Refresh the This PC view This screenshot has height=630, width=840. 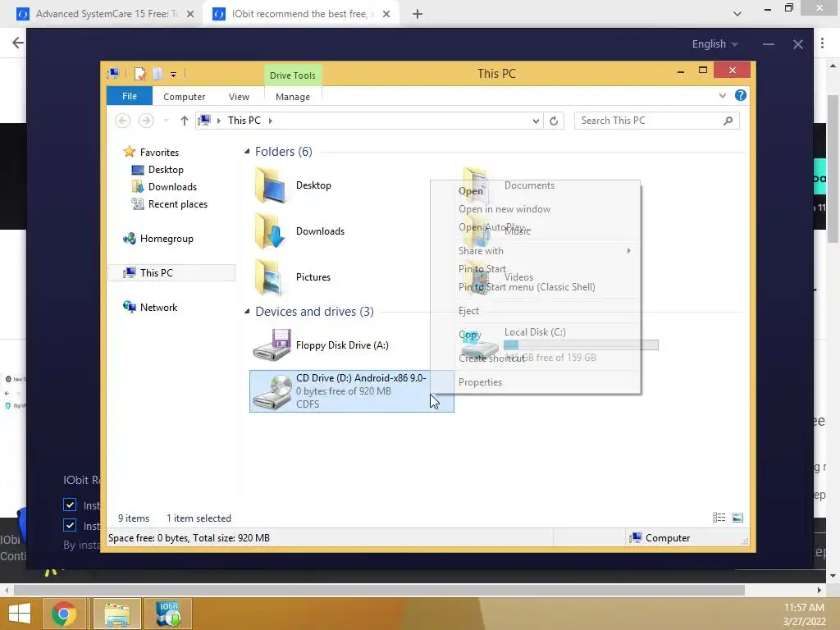554,121
